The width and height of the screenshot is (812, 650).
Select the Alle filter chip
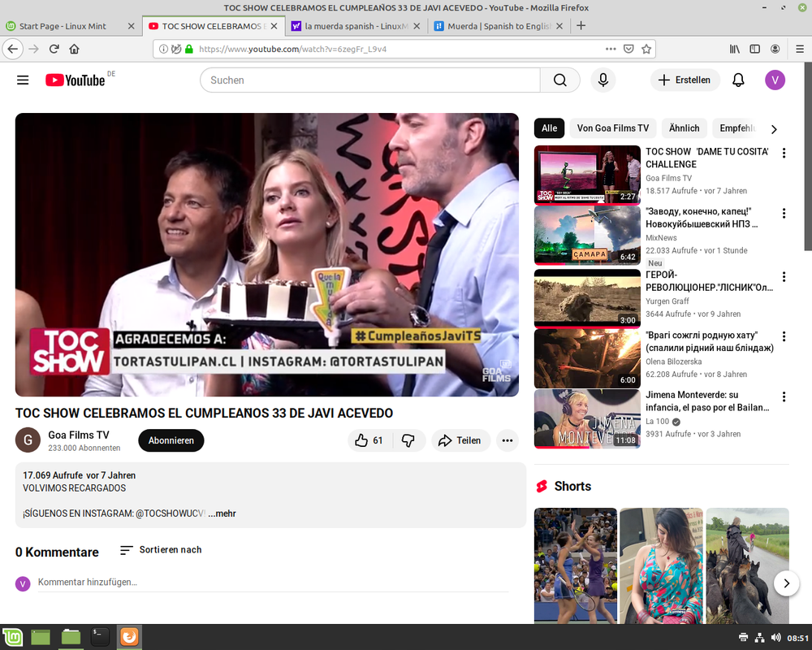click(x=549, y=128)
